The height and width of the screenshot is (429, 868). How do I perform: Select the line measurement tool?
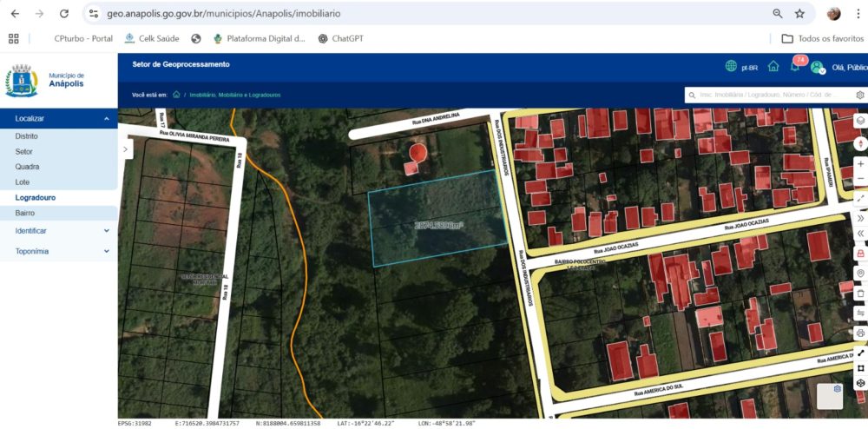click(860, 353)
